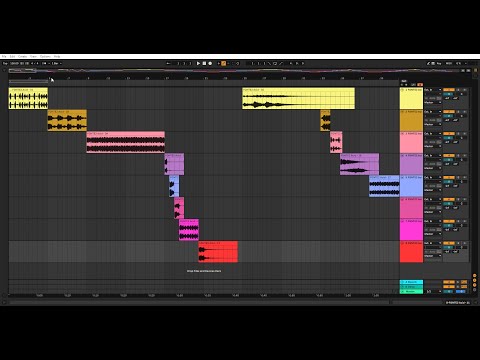Screen dimensions: 480x360
Task: Open track 5 input type dropdown
Action: click(x=433, y=178)
